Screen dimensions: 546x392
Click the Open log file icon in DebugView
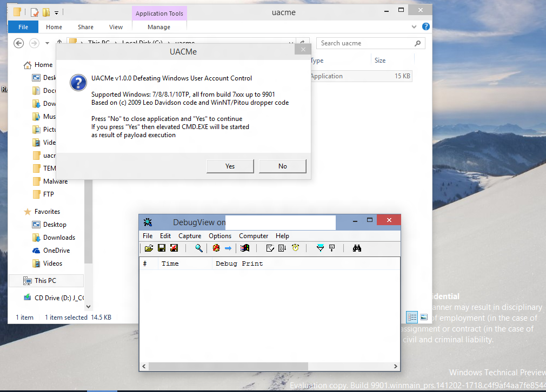[x=149, y=248]
